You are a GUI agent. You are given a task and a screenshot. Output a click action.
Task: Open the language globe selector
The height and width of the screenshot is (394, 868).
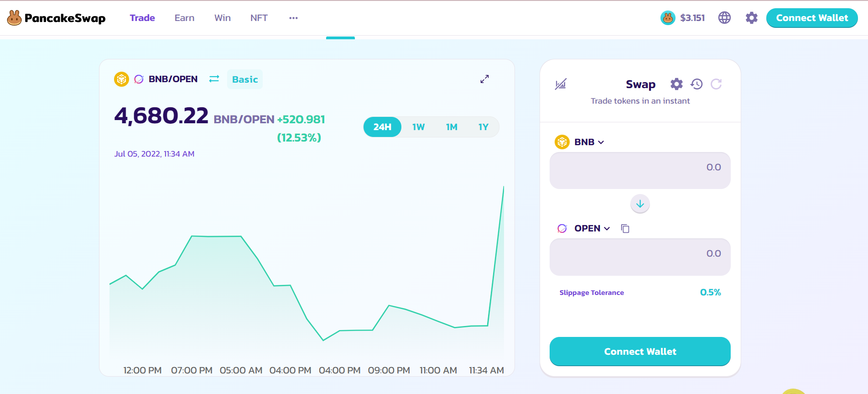click(724, 18)
